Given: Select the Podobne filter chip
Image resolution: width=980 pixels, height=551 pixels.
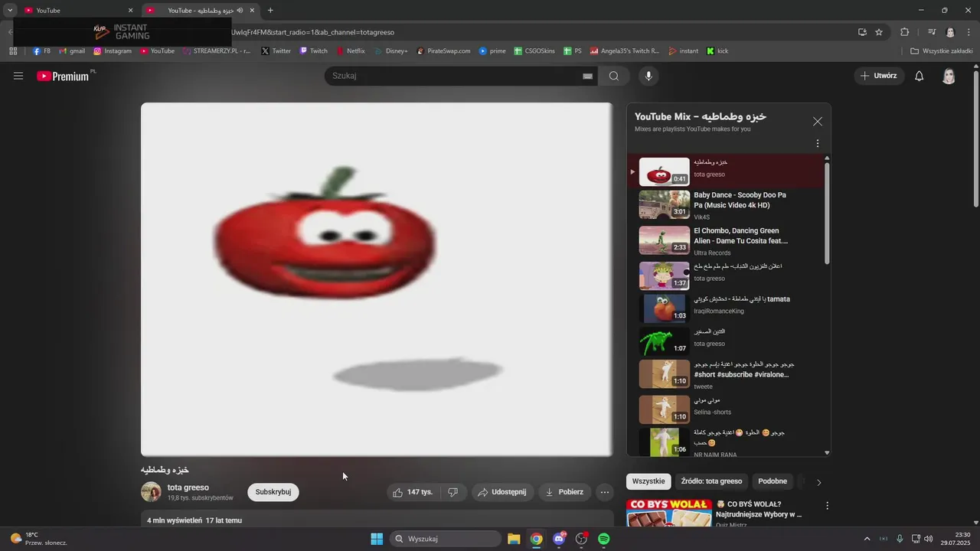Looking at the screenshot, I should pyautogui.click(x=773, y=481).
